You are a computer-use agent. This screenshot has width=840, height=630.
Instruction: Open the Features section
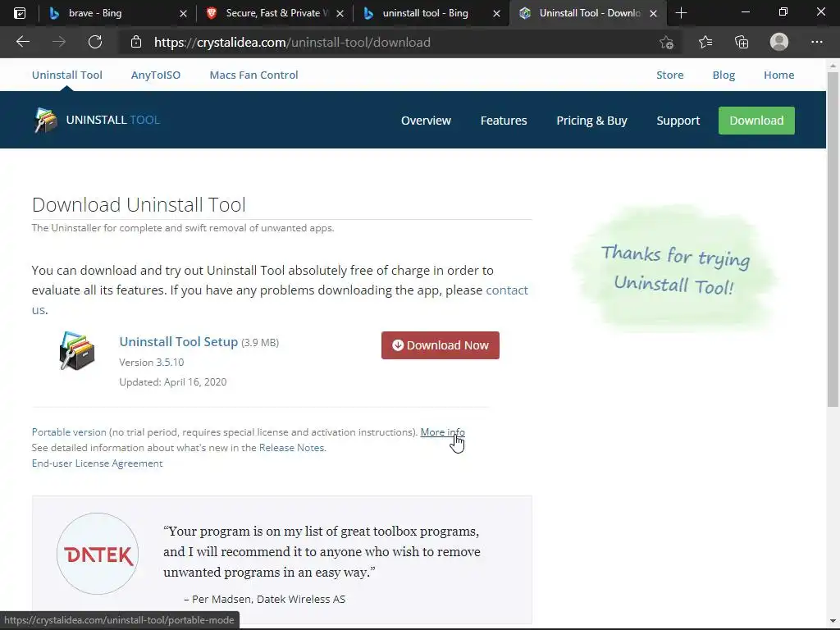click(504, 121)
